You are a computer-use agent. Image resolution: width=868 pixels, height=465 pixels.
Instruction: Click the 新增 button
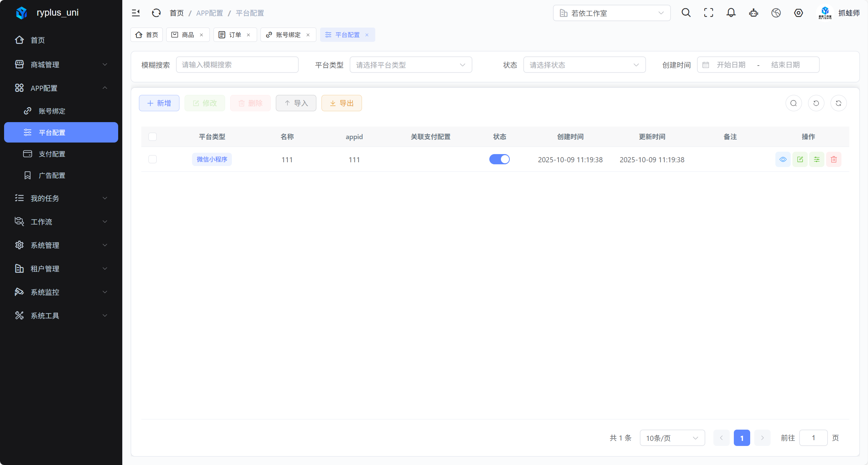(159, 103)
